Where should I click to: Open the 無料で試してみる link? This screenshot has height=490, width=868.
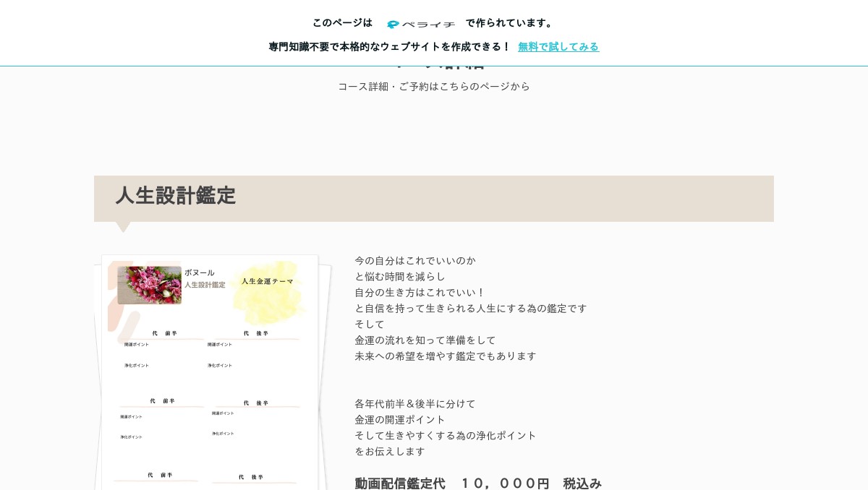click(x=558, y=46)
